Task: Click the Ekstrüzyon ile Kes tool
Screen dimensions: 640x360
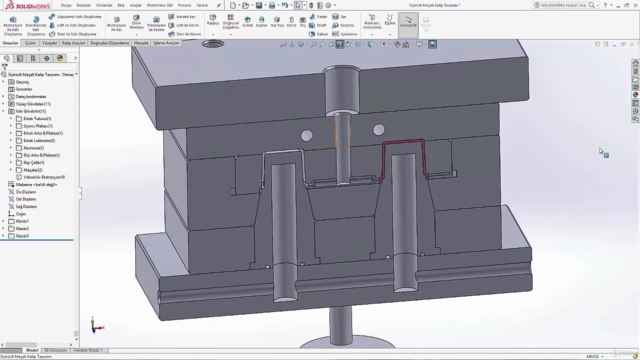Action: [x=117, y=24]
